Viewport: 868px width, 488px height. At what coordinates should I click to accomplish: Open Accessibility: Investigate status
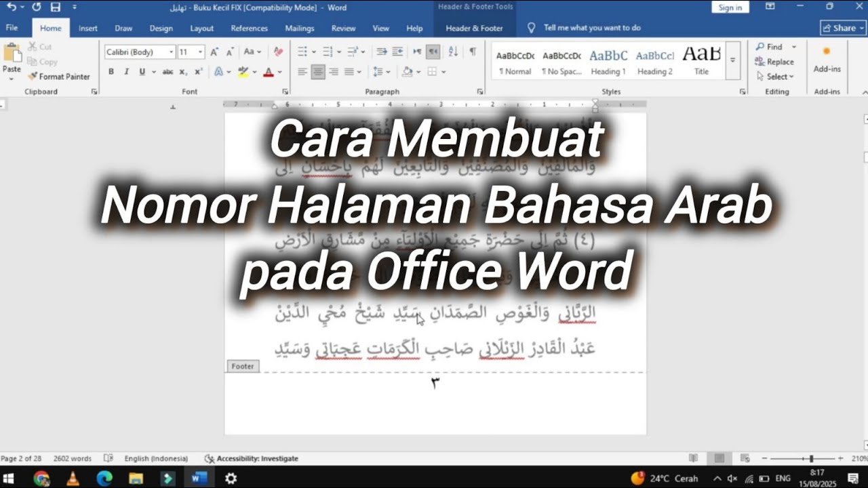pos(252,459)
